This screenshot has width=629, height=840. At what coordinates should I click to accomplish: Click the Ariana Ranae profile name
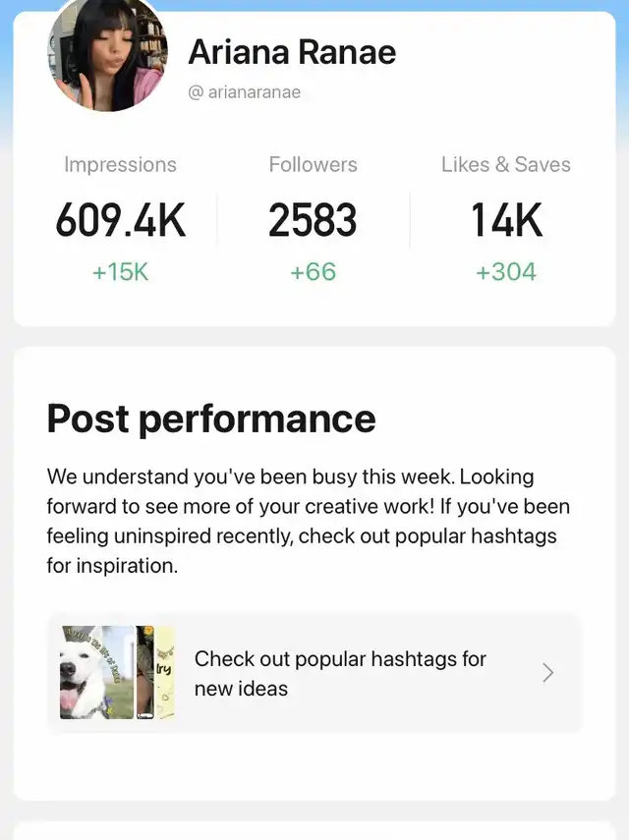click(292, 52)
